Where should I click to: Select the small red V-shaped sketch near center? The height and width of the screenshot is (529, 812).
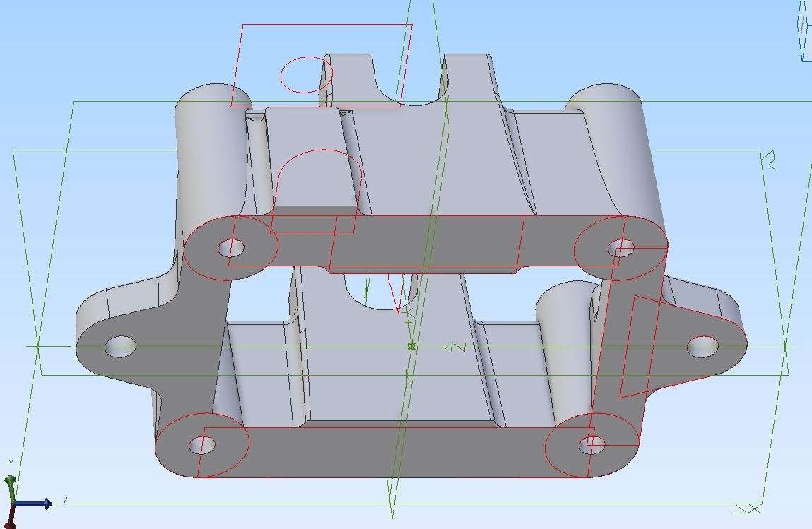[x=396, y=293]
